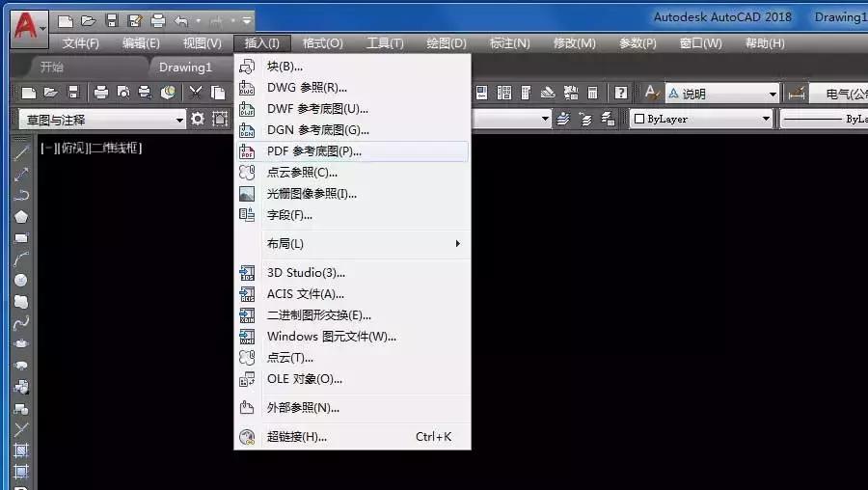Open the AutoCAD application menu logo
Image resolution: width=868 pixels, height=490 pixels.
point(29,27)
